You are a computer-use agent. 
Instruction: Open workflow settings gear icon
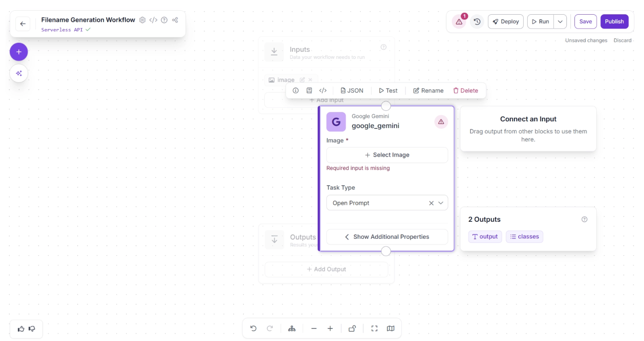[142, 20]
